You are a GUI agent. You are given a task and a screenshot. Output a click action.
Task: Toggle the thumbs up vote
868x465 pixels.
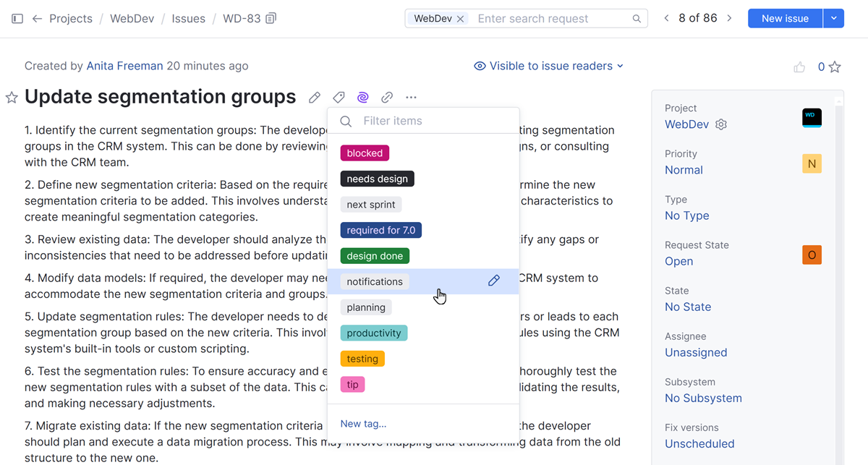click(799, 67)
